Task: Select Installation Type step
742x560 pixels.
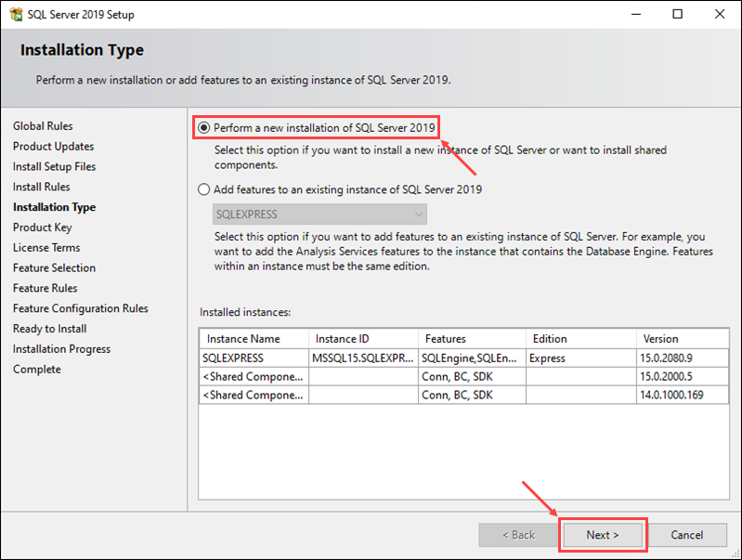Action: [x=54, y=207]
